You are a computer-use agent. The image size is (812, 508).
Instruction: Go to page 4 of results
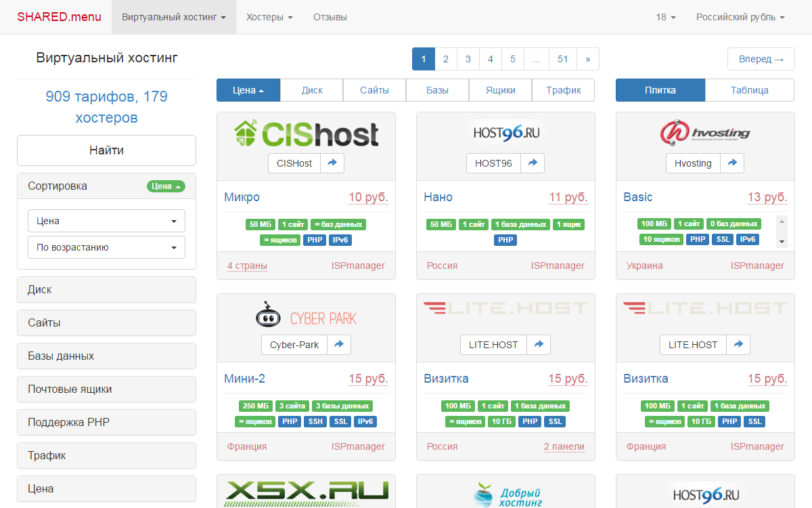[491, 59]
